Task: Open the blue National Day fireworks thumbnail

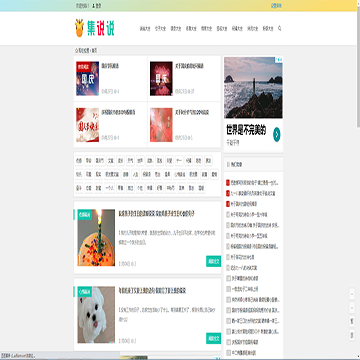Action: coord(87,78)
